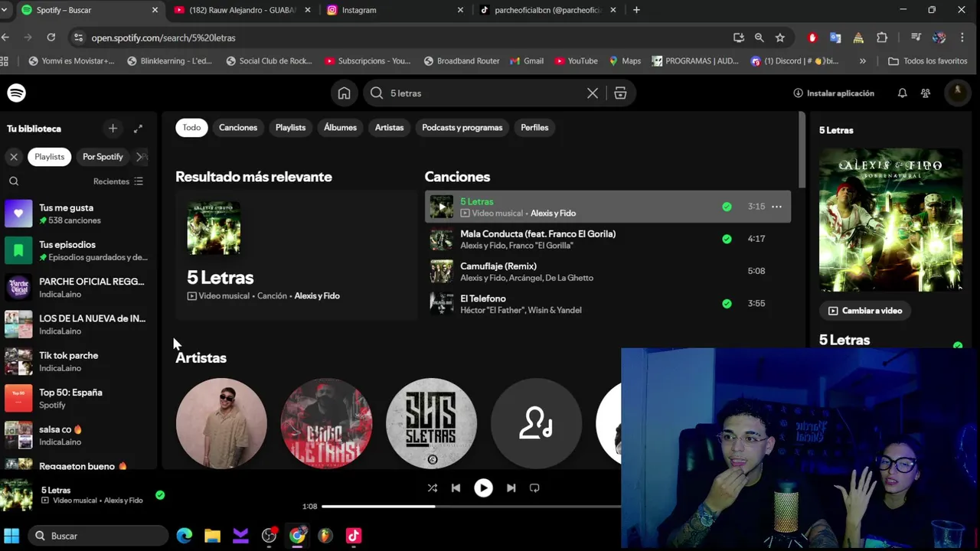Open the Sobrenatural album cover in side panel
This screenshot has height=551, width=980.
(x=890, y=220)
